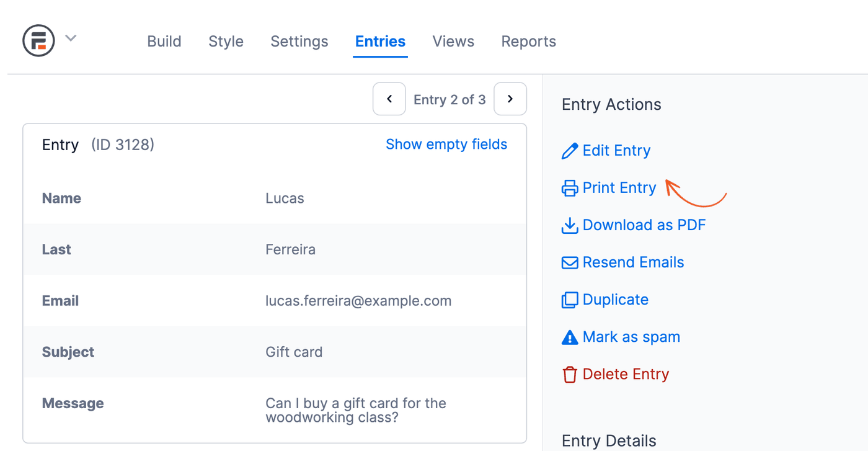The image size is (868, 451).
Task: Click the Delete Entry link
Action: pyautogui.click(x=626, y=374)
